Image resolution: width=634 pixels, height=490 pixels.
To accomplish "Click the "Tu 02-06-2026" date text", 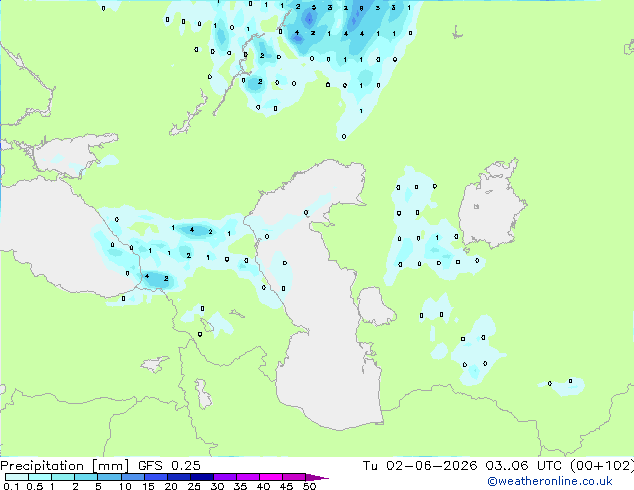I will coord(420,466).
